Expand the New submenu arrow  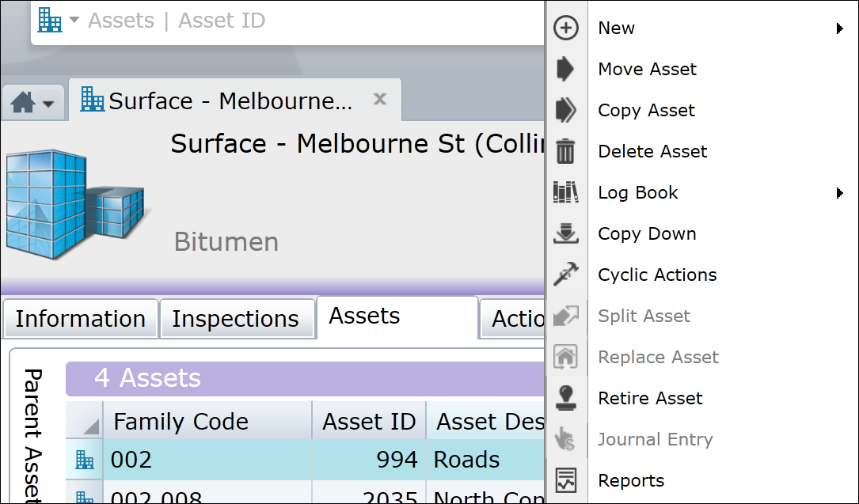840,28
